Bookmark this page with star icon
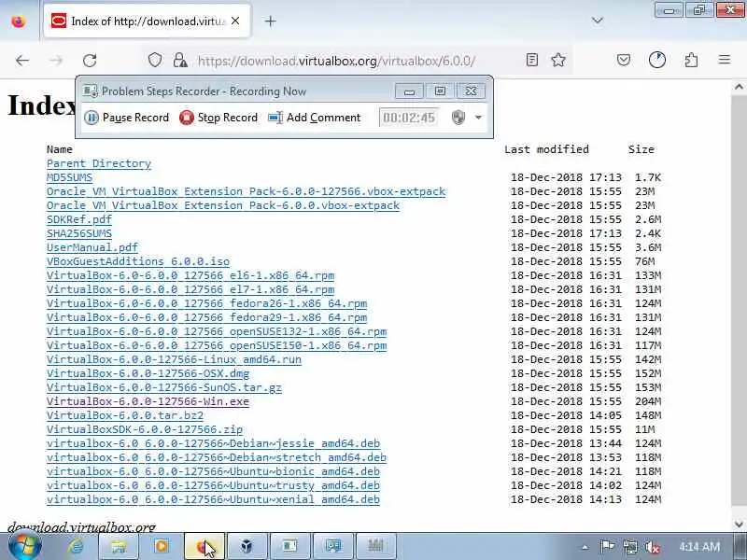Screen dimensions: 747x560 558,60
